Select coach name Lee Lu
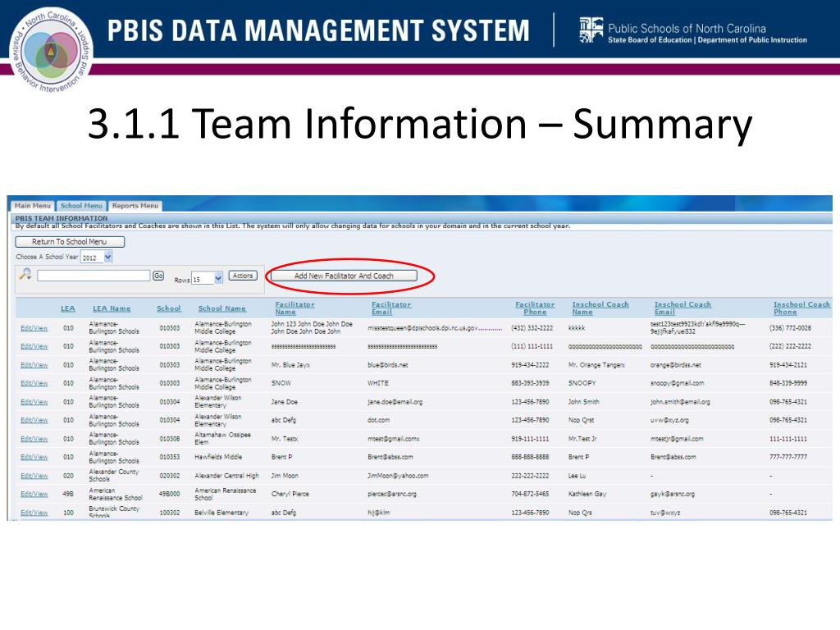Viewport: 840px width, 630px height. click(x=577, y=476)
